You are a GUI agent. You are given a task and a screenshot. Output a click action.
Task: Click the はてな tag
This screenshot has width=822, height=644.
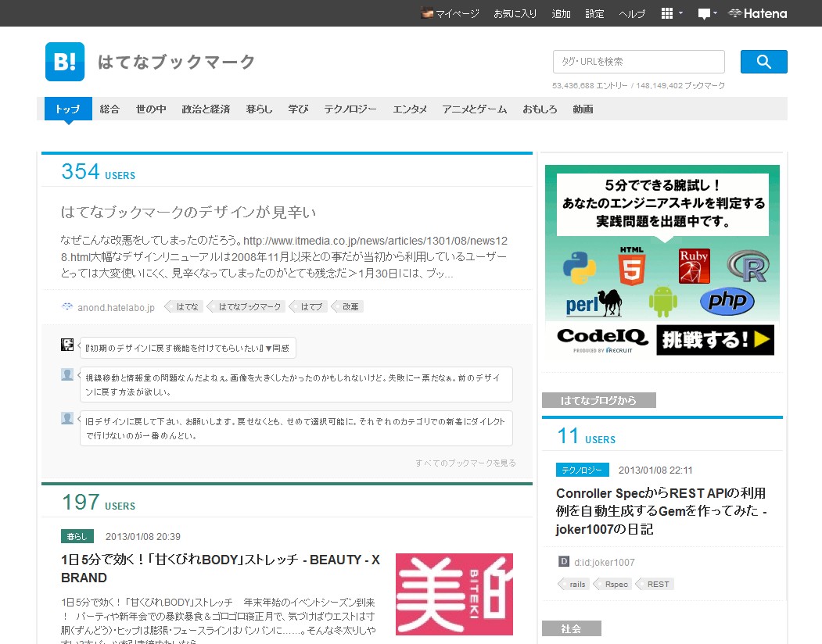(184, 306)
